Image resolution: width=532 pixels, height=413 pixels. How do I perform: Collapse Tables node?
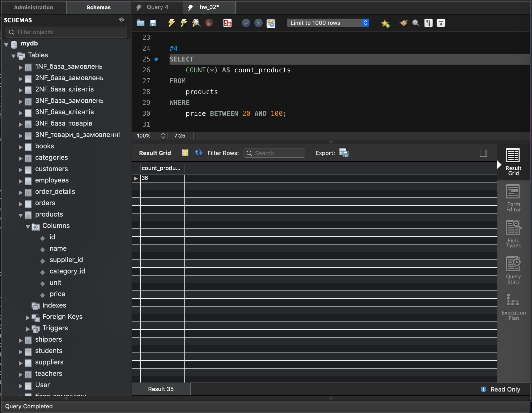click(13, 56)
